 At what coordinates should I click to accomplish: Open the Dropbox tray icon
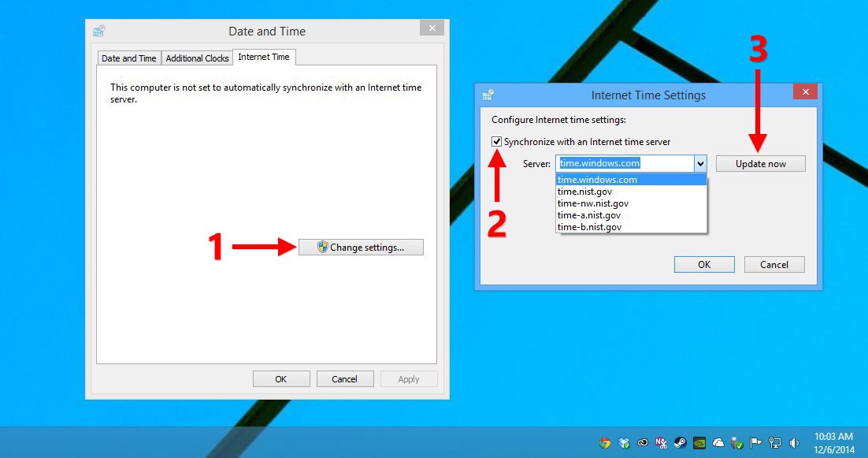coord(624,442)
